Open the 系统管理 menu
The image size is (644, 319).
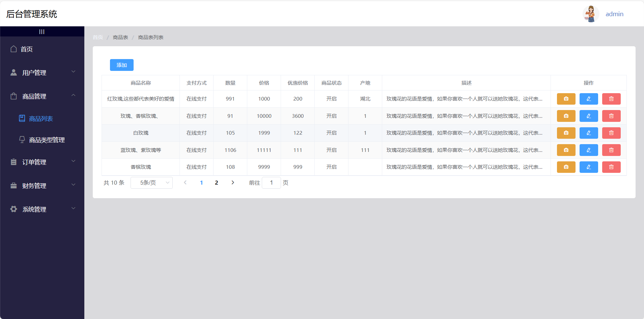(x=42, y=209)
